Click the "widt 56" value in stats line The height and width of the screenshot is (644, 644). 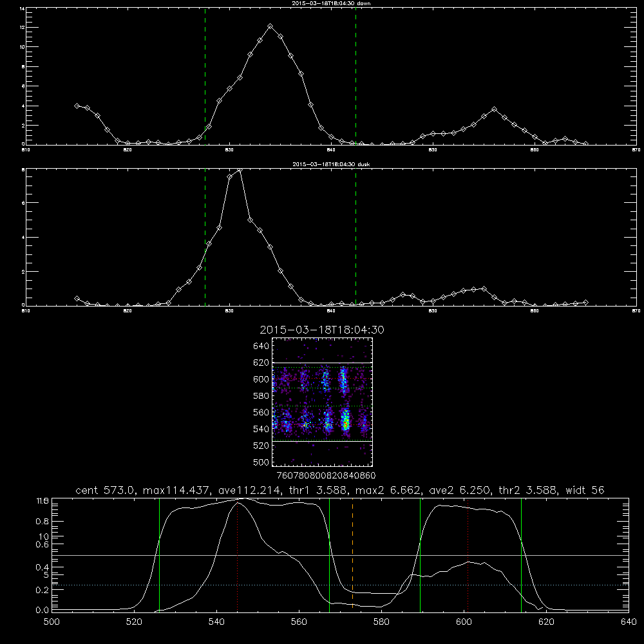585,490
